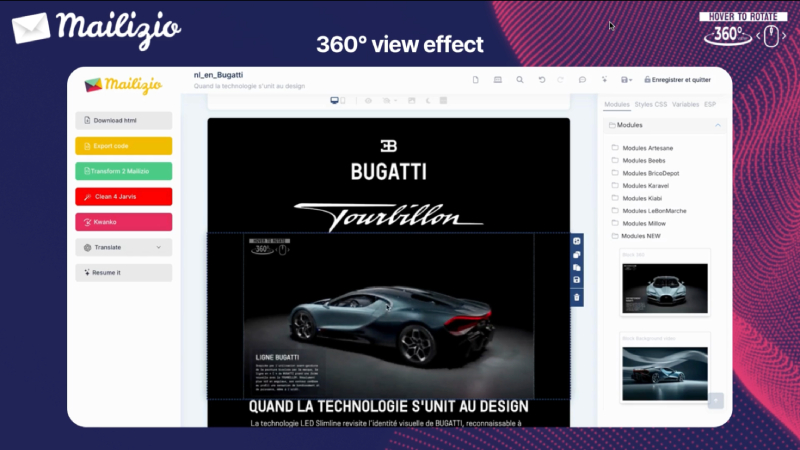Expand the Modules BricoDepot folder
This screenshot has height=450, width=800.
(645, 173)
